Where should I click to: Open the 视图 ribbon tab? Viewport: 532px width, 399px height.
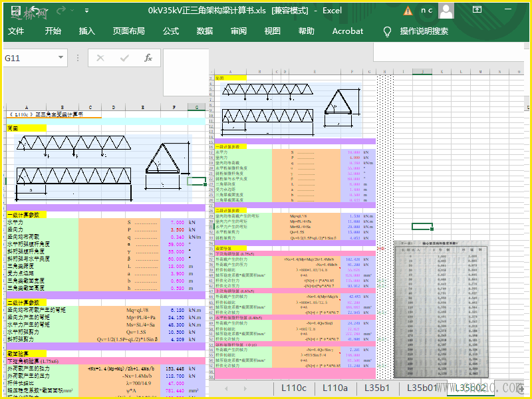[x=273, y=31]
